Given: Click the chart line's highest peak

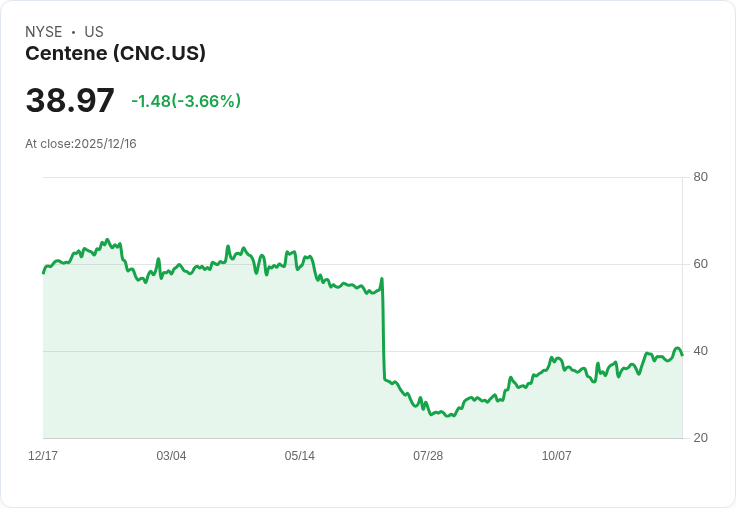Looking at the screenshot, I should 107,239.
